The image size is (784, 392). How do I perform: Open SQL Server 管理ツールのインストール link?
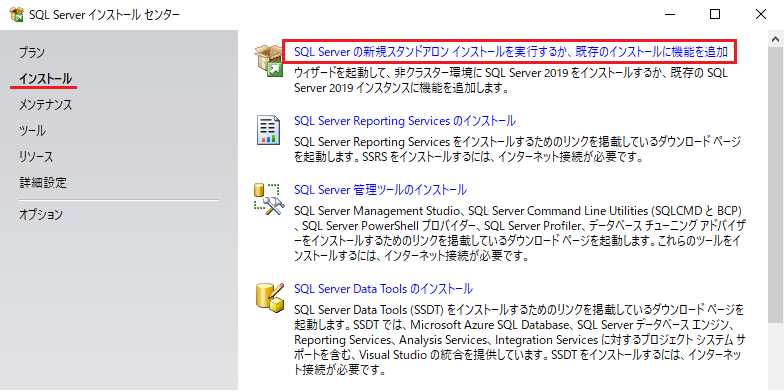pyautogui.click(x=380, y=190)
